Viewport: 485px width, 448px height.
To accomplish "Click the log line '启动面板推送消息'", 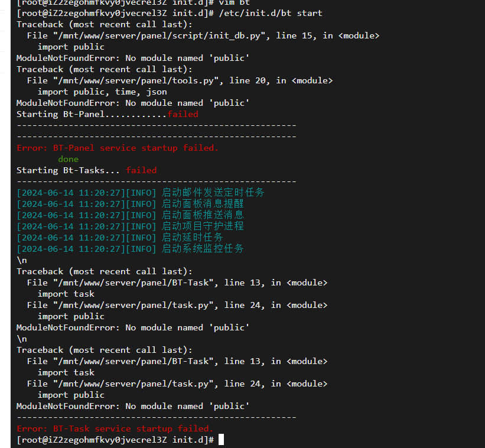I will click(130, 215).
